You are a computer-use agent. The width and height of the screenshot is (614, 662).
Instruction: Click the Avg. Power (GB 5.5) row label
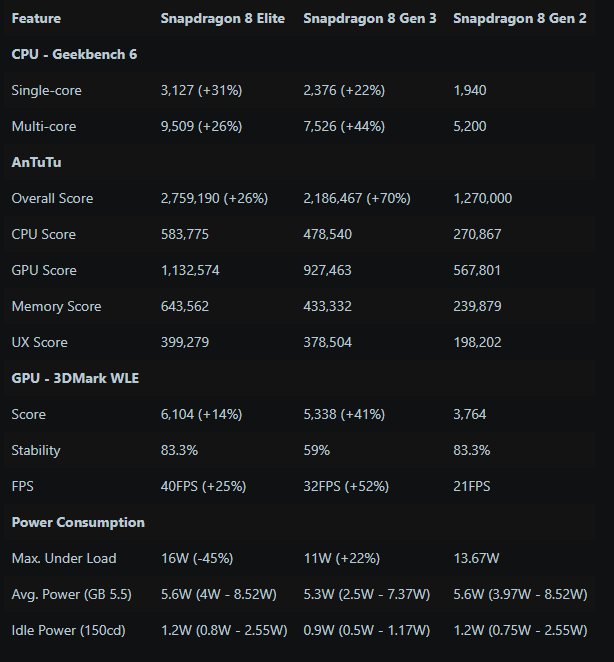pyautogui.click(x=71, y=594)
